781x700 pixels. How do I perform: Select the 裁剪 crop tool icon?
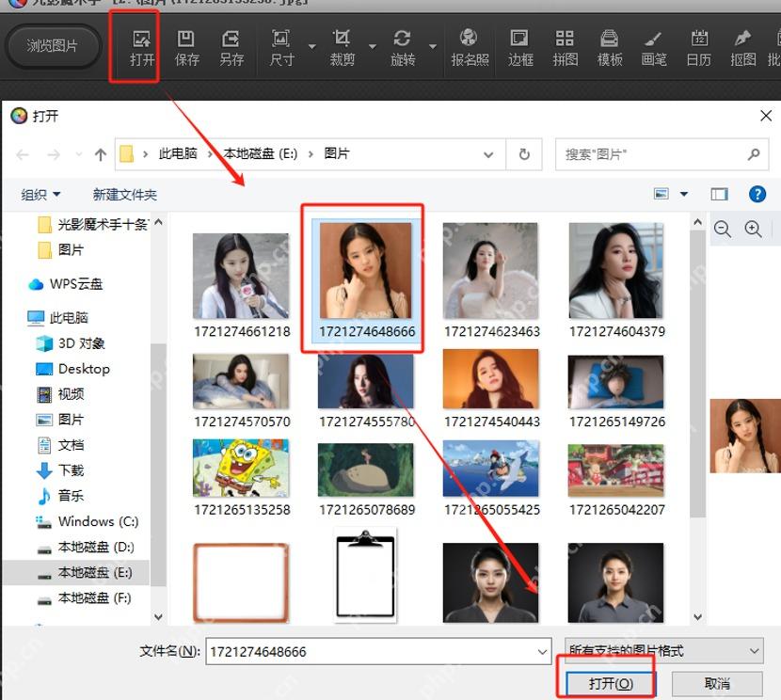tap(343, 48)
